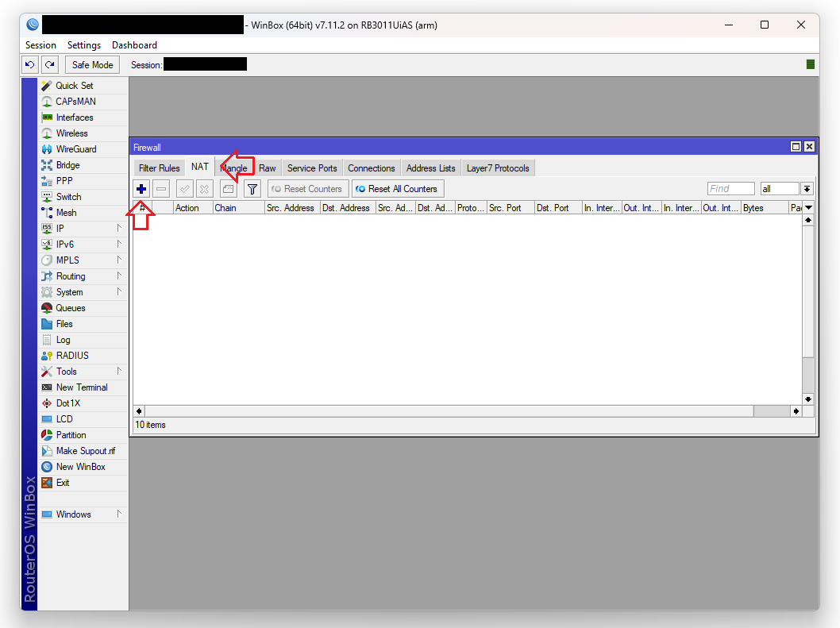This screenshot has width=840, height=628.
Task: Open the 'all' filter dropdown
Action: pyautogui.click(x=807, y=189)
